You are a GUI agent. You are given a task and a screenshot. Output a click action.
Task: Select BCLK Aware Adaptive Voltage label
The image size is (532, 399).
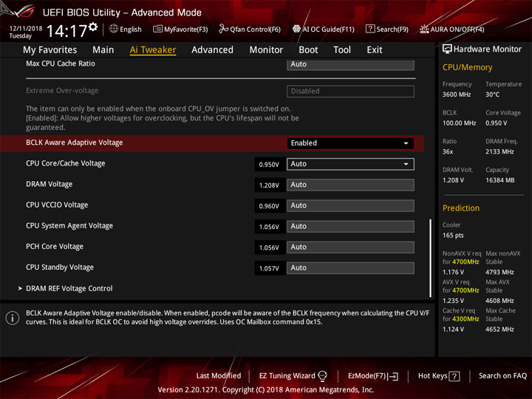(x=75, y=143)
